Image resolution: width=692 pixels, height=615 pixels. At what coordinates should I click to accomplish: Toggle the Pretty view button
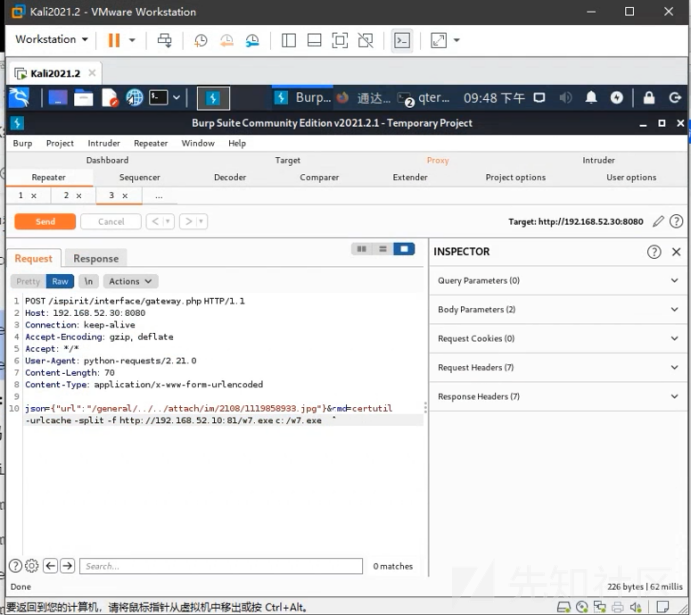click(28, 281)
